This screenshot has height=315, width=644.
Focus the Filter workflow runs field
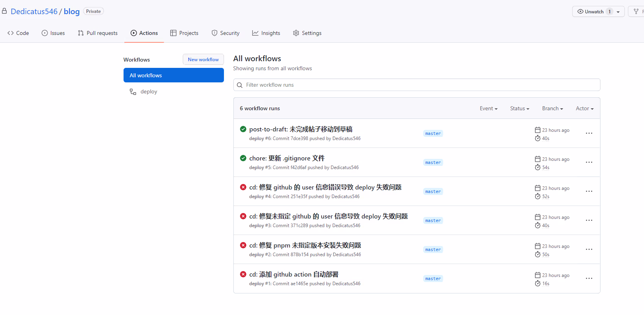417,85
